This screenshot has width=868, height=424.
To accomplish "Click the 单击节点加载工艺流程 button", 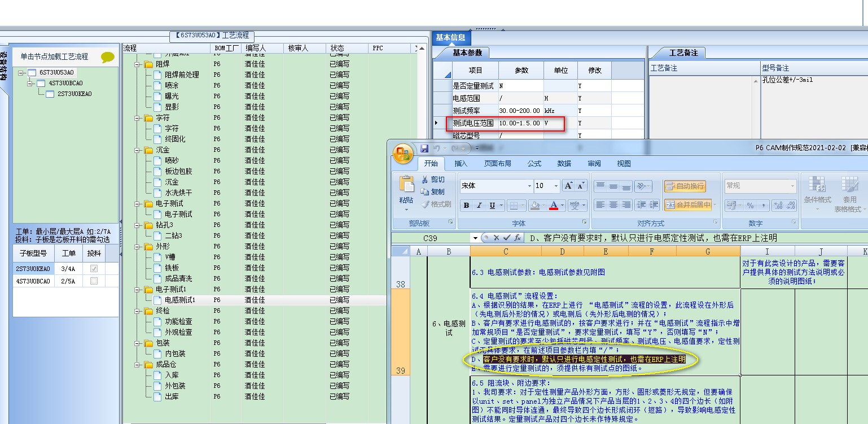I will [x=55, y=57].
